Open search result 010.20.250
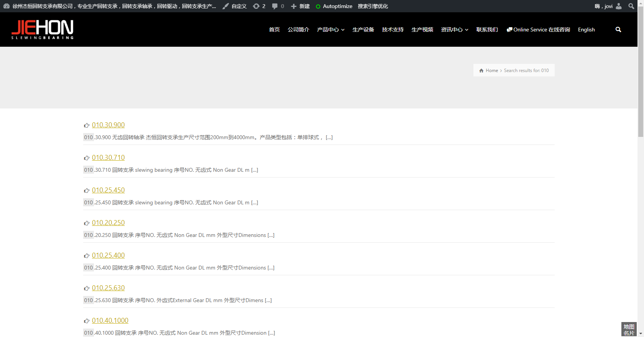Image resolution: width=644 pixels, height=337 pixels. [x=108, y=223]
